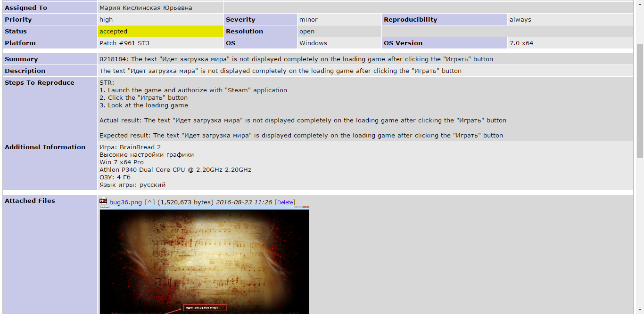Click the "Expected result" line
644x314 pixels.
coord(301,136)
